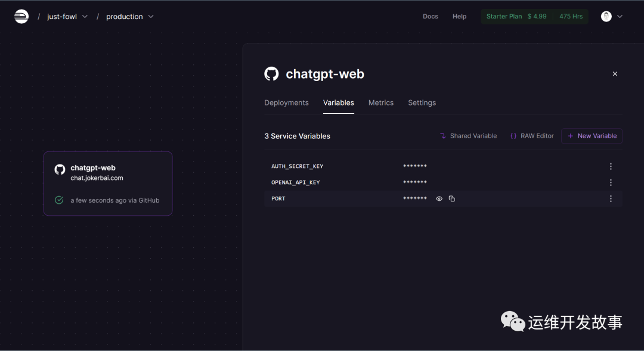Click the Railway logo icon
This screenshot has height=351, width=644.
click(x=21, y=17)
